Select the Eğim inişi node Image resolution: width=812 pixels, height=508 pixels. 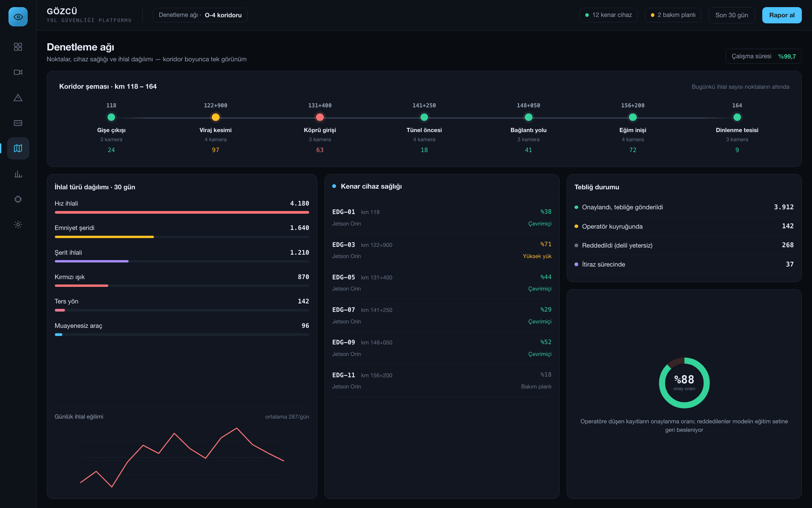coord(633,117)
